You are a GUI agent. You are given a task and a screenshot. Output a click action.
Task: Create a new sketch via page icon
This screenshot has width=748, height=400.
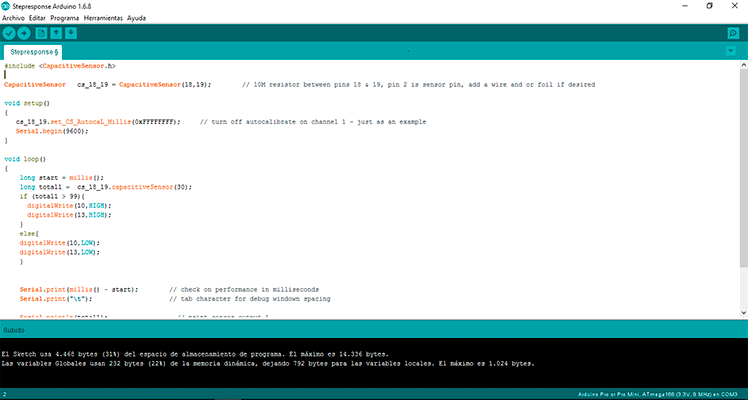click(42, 33)
